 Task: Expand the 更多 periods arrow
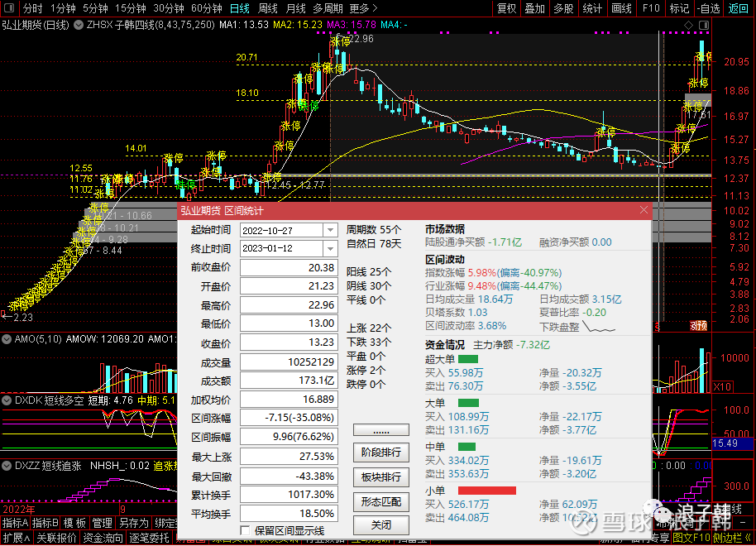point(376,8)
